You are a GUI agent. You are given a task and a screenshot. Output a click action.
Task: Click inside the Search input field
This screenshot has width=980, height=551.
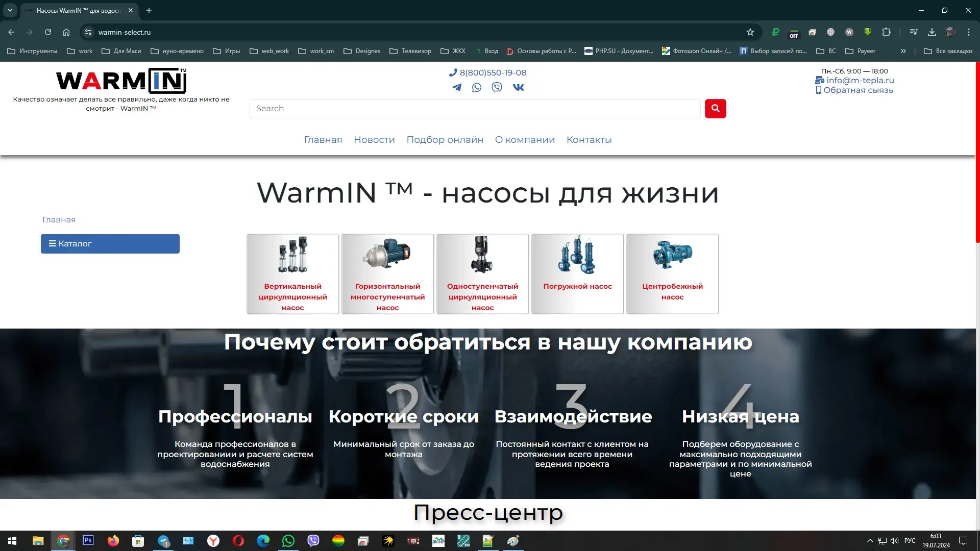click(475, 108)
